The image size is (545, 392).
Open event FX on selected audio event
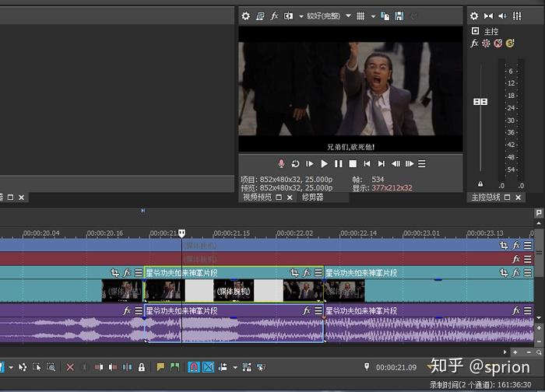[307, 310]
